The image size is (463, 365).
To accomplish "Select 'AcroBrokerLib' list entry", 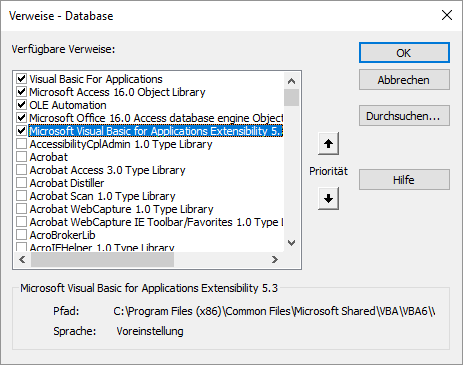I will pyautogui.click(x=62, y=235).
